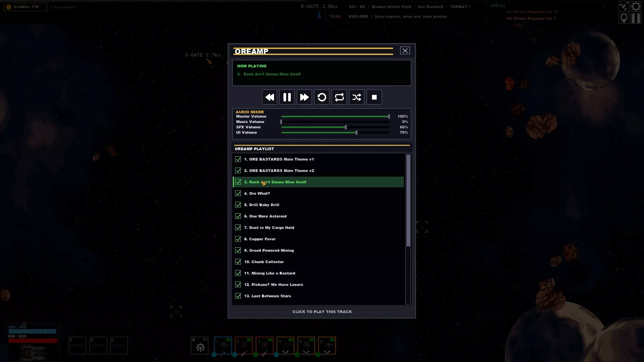Collapse the LOG panel chevron

[603, 6]
